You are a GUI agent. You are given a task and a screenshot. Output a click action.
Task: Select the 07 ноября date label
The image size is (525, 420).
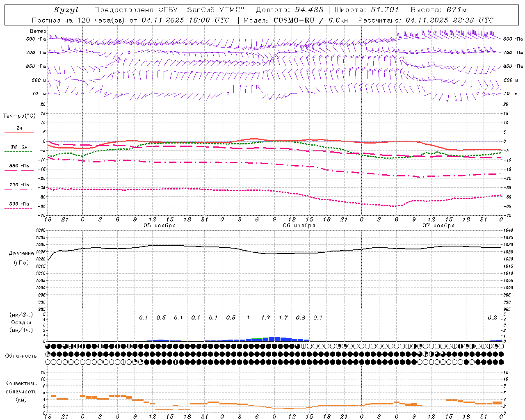[438, 226]
